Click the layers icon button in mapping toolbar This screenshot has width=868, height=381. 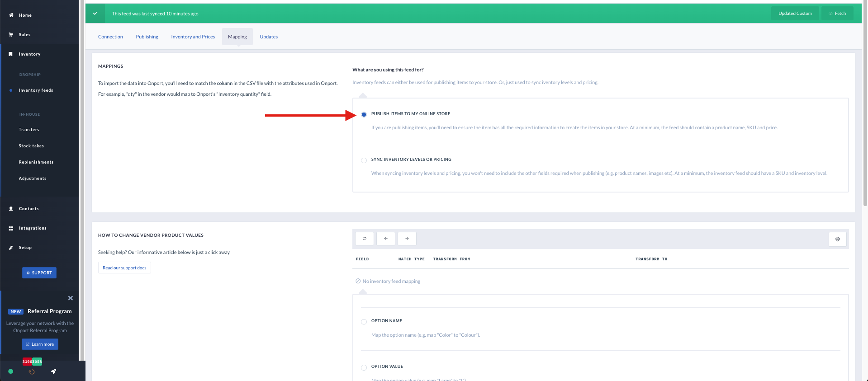click(838, 239)
